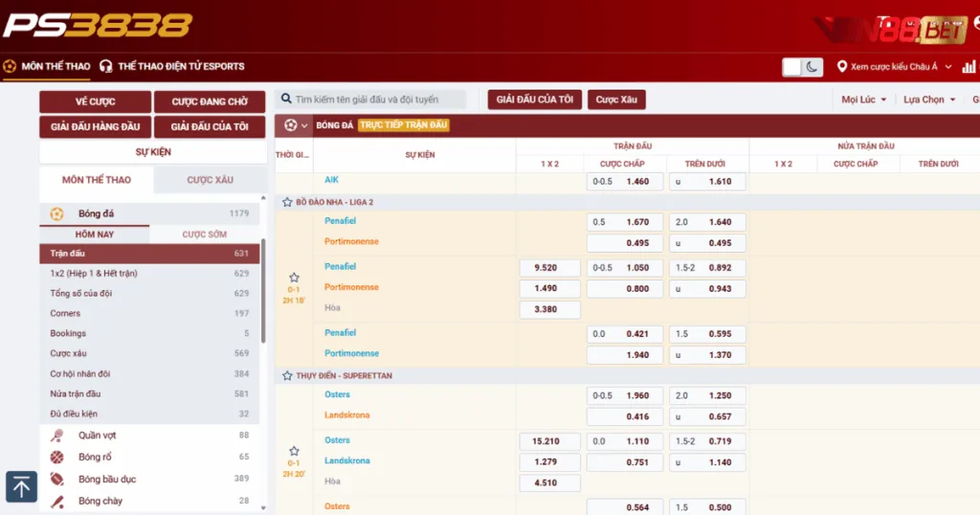Select Cược xâu market in sidebar list
Screen dimensions: 980x515
149,353
